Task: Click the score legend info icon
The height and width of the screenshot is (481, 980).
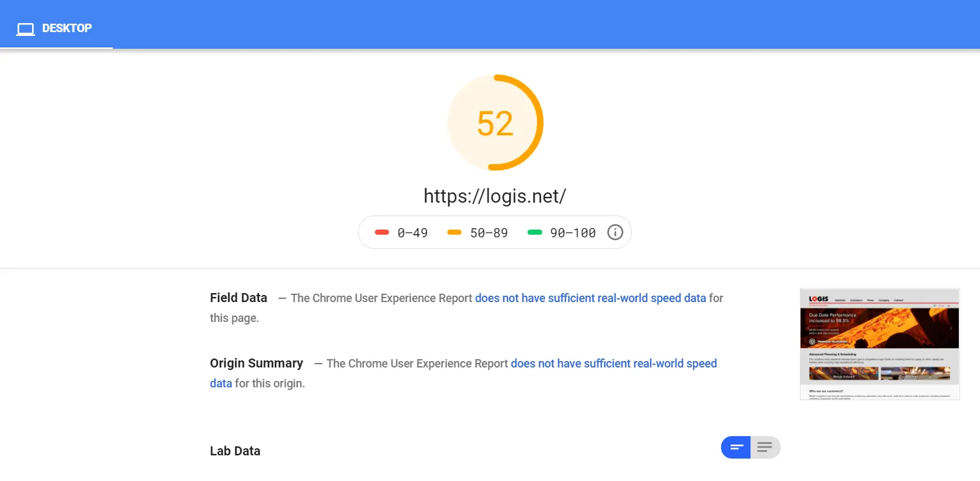Action: [615, 232]
